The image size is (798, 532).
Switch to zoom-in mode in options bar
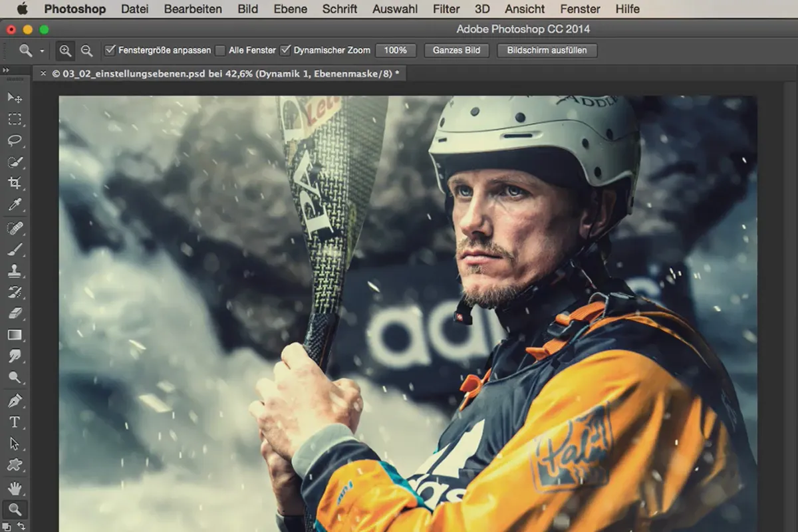pos(65,51)
